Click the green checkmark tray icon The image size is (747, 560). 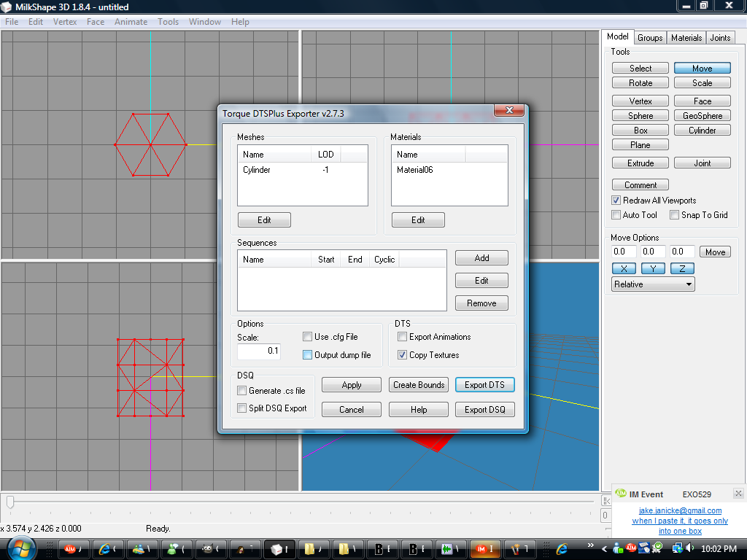pyautogui.click(x=657, y=548)
